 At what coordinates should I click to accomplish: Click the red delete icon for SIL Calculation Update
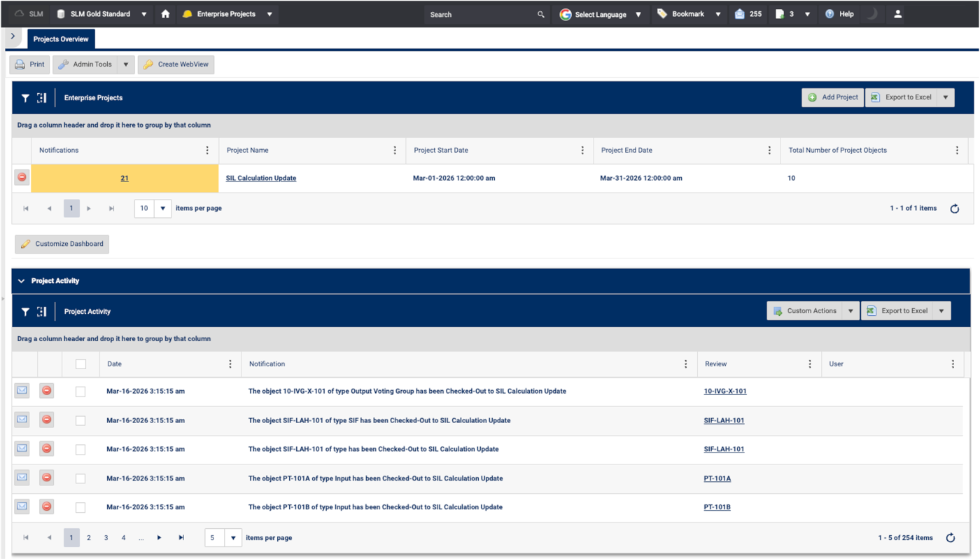tap(22, 178)
